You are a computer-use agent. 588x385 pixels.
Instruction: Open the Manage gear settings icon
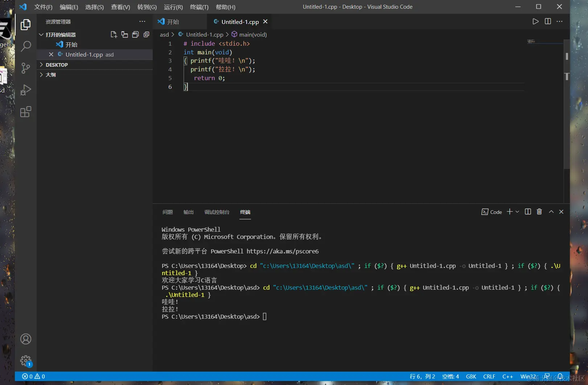pyautogui.click(x=26, y=360)
